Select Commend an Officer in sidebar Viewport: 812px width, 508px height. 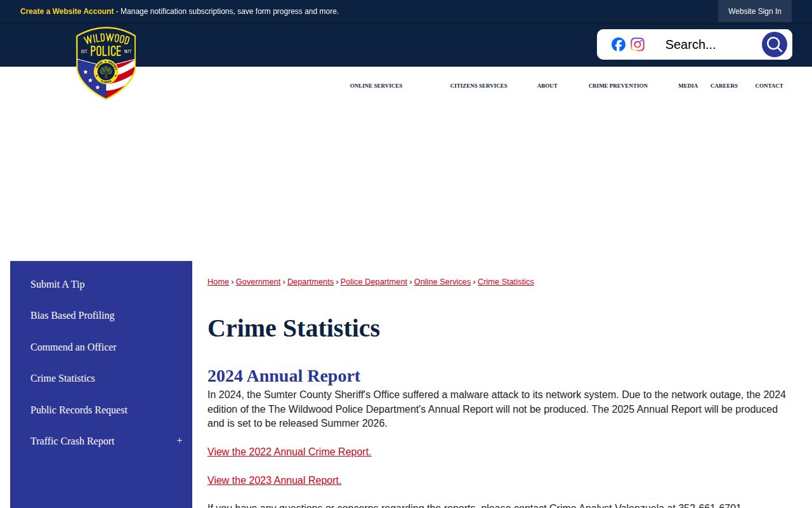click(x=74, y=347)
